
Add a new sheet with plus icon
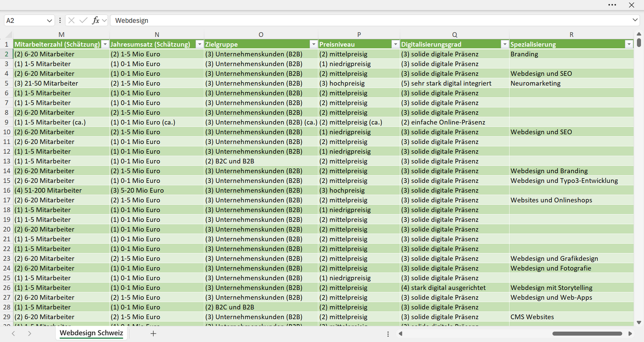tap(153, 333)
